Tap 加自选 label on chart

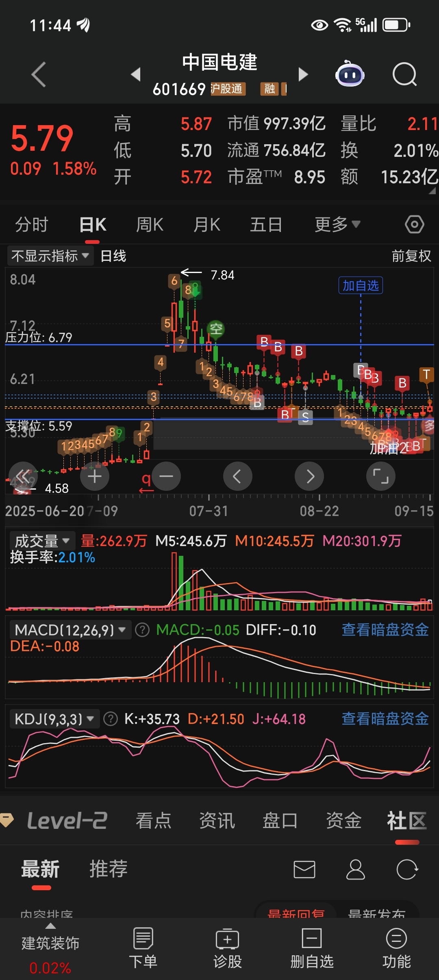(x=361, y=285)
